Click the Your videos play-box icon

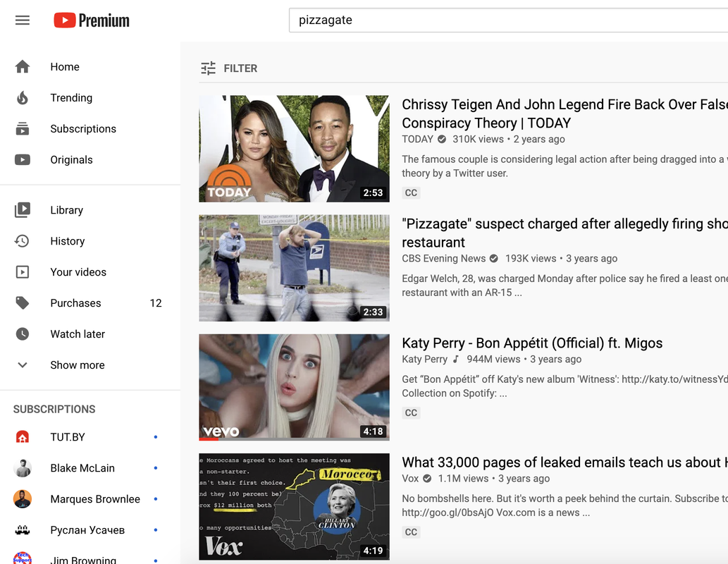pyautogui.click(x=23, y=272)
